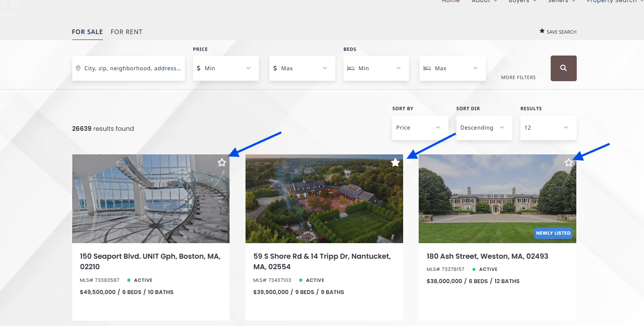Click the PRICE filter label

[201, 49]
